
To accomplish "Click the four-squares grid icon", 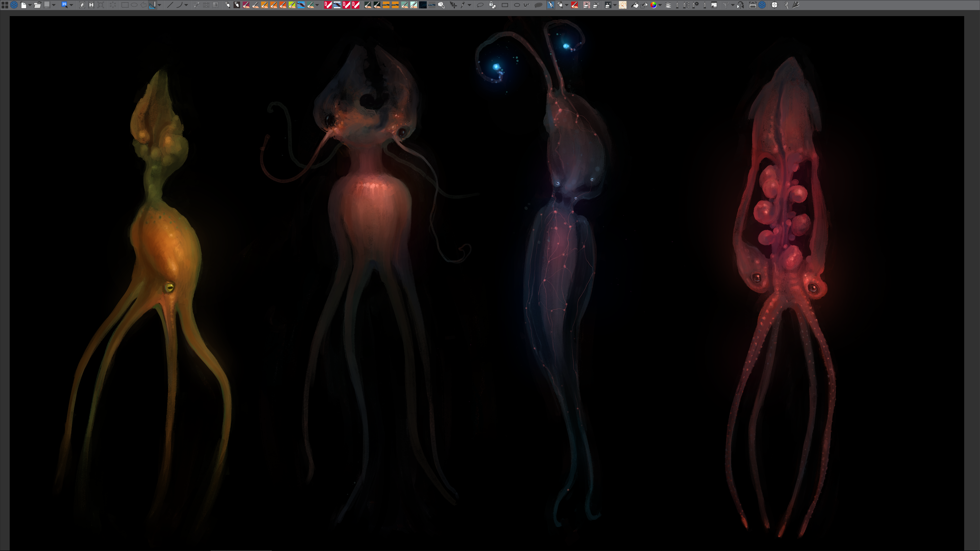I will pos(5,5).
